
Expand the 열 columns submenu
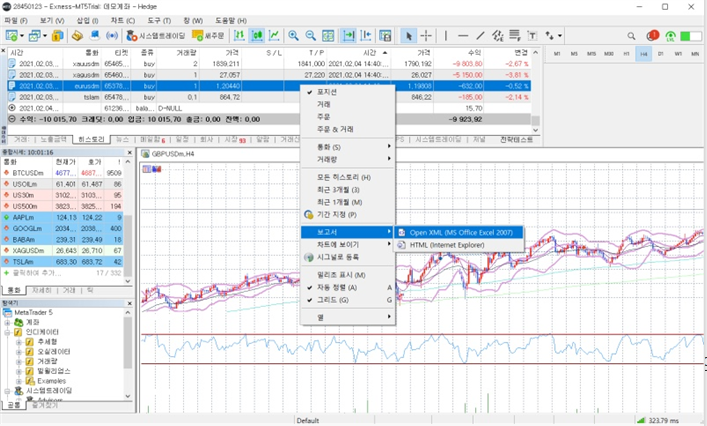[x=348, y=317]
